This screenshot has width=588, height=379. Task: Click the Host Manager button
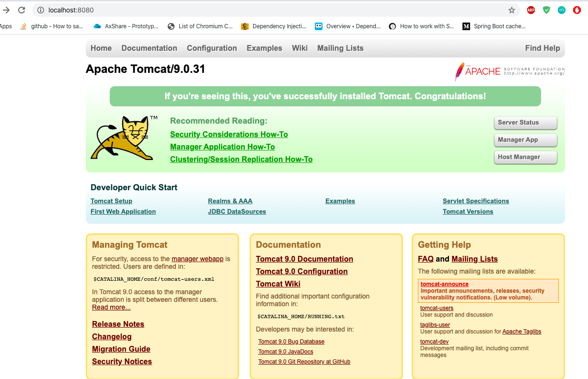[x=525, y=157]
